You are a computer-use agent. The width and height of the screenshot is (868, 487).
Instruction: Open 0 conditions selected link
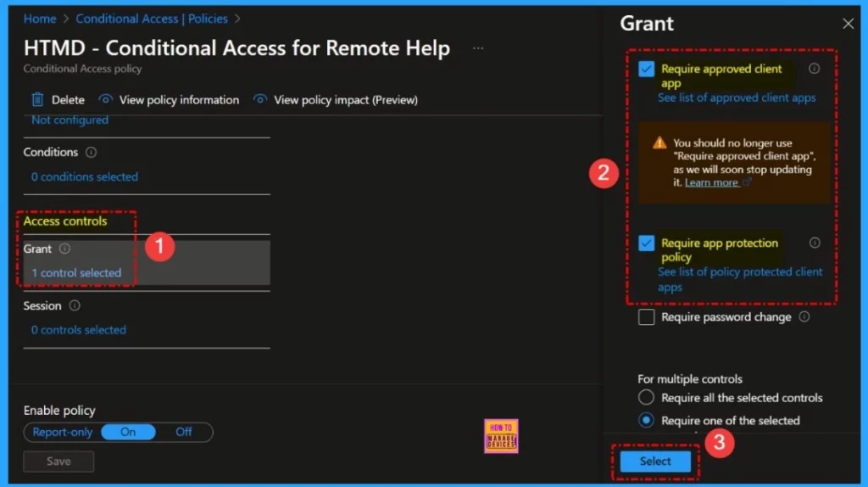coord(85,176)
